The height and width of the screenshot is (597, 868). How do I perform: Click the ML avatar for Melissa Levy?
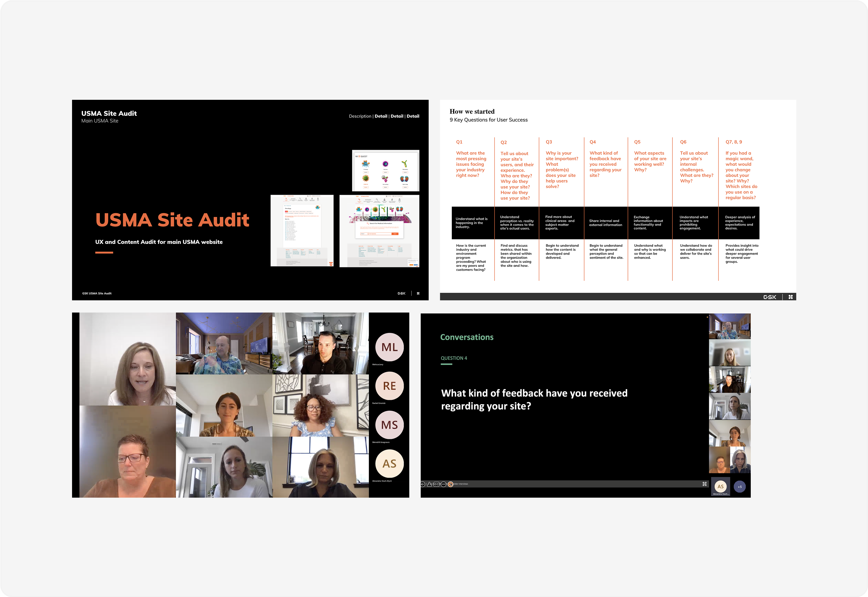point(389,347)
